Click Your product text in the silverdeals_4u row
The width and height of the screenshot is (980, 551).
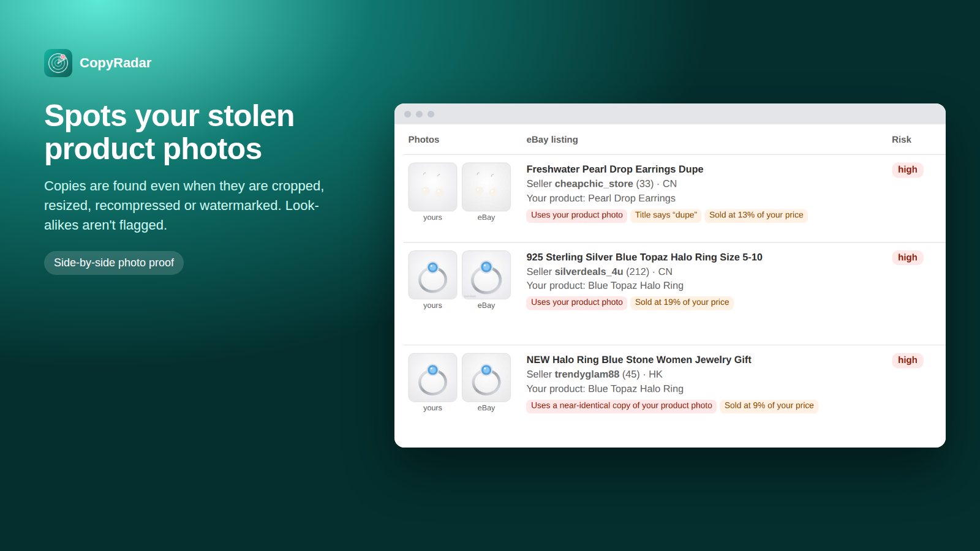605,286
